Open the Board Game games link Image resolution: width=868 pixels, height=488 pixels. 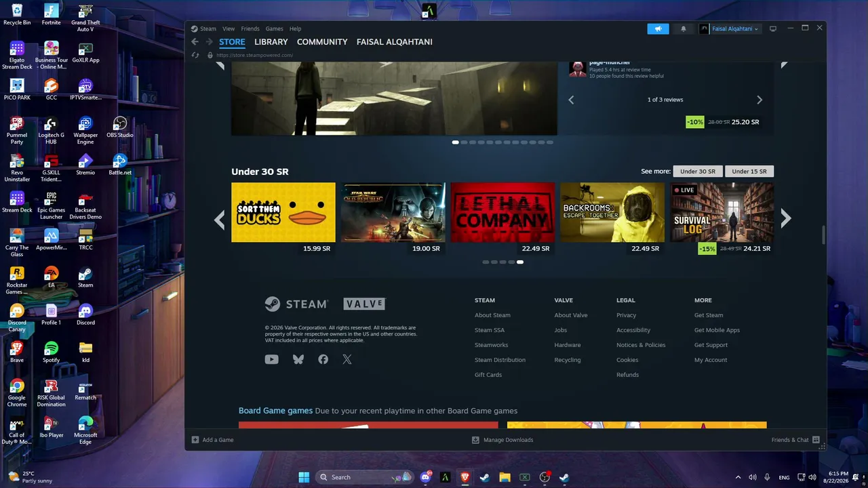point(275,411)
